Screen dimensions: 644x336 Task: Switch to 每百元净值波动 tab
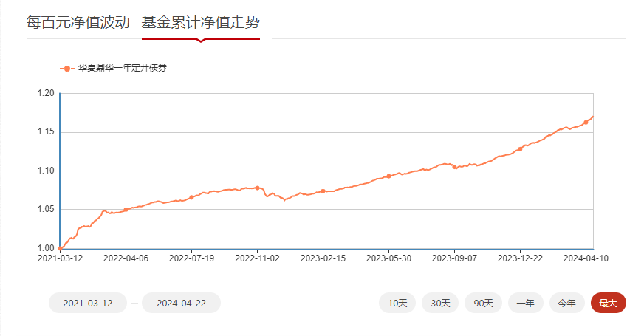pyautogui.click(x=78, y=22)
